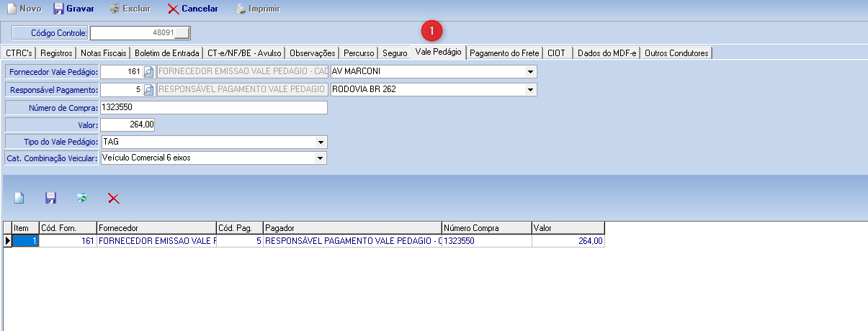Click the Gravar save toolbar button
Image resolution: width=868 pixels, height=331 pixels.
[x=73, y=9]
